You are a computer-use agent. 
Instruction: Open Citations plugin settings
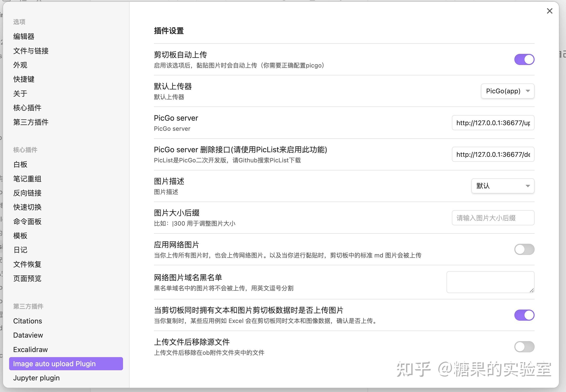(x=27, y=321)
